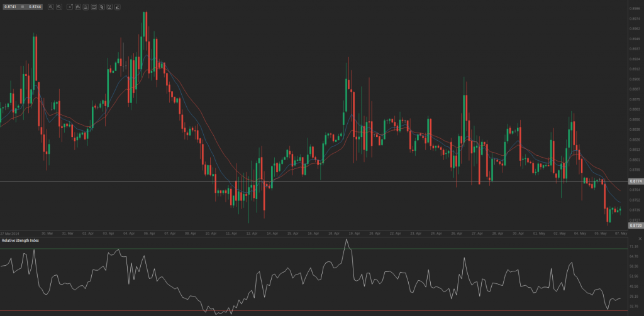
Task: Click the 0.8962 price axis label
Action: pyautogui.click(x=635, y=29)
